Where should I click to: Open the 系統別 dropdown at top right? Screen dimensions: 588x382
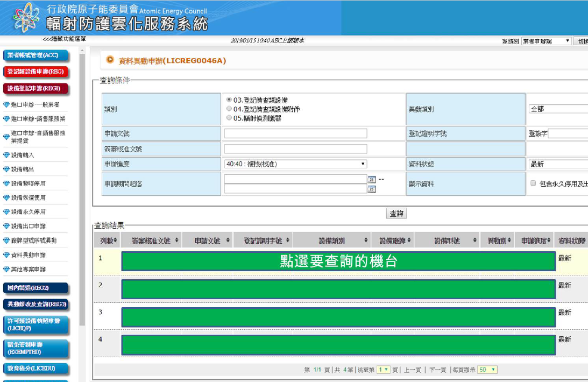click(546, 41)
